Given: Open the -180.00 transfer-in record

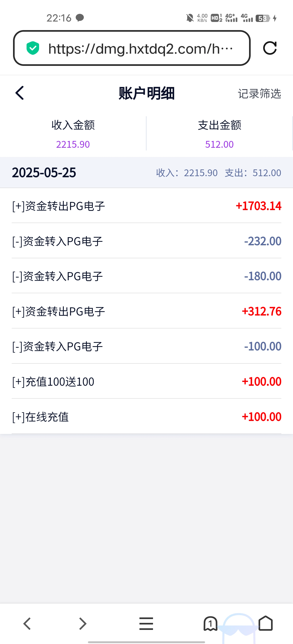Looking at the screenshot, I should 146,276.
